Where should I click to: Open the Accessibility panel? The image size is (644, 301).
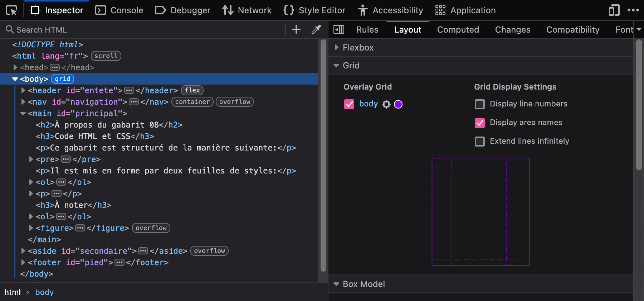pyautogui.click(x=390, y=10)
